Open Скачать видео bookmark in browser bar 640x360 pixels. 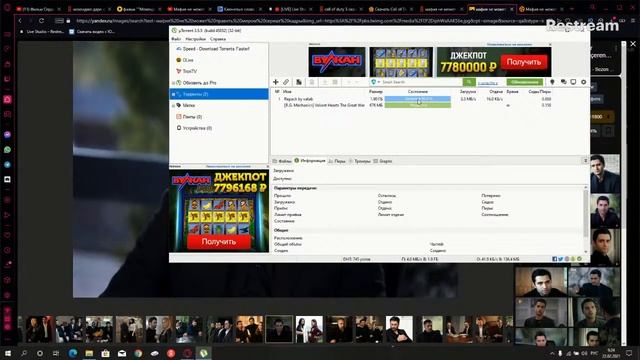[92, 31]
